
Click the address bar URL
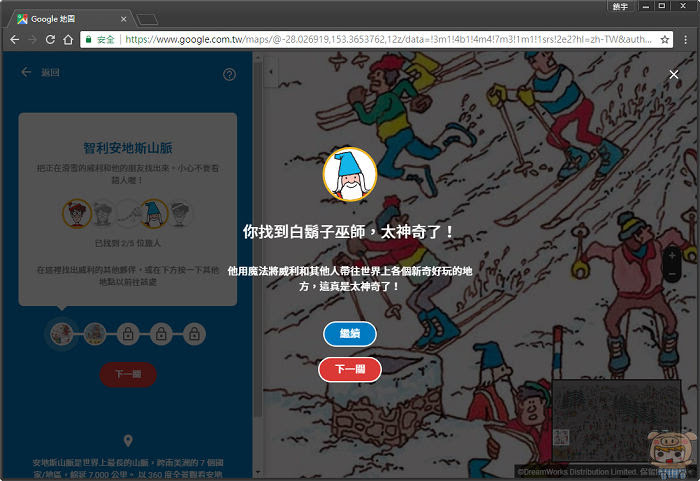(388, 40)
